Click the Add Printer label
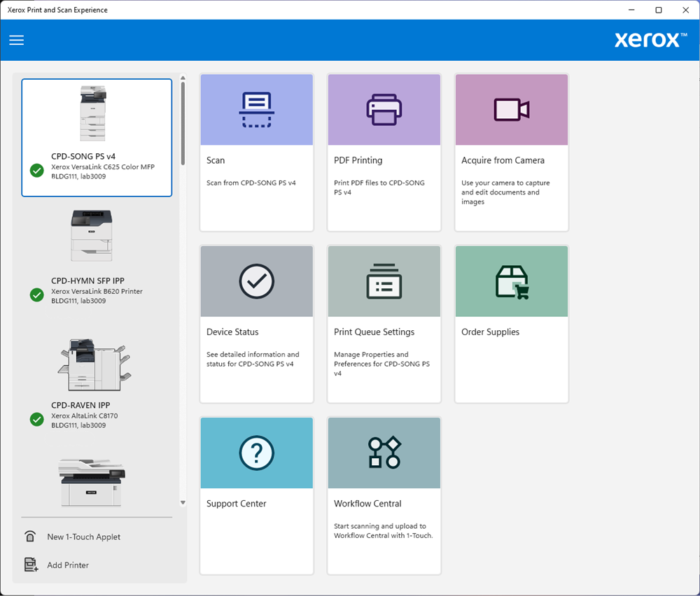This screenshot has width=700, height=596. 68,565
